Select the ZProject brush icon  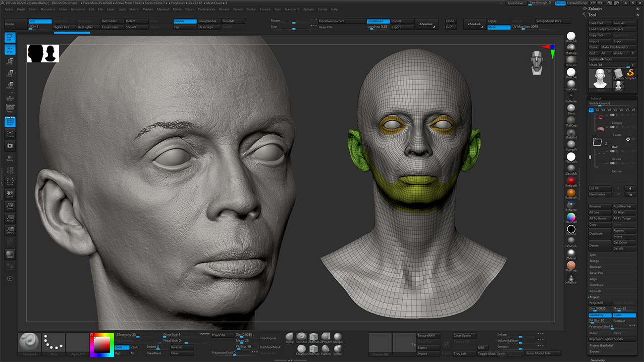coord(326,338)
